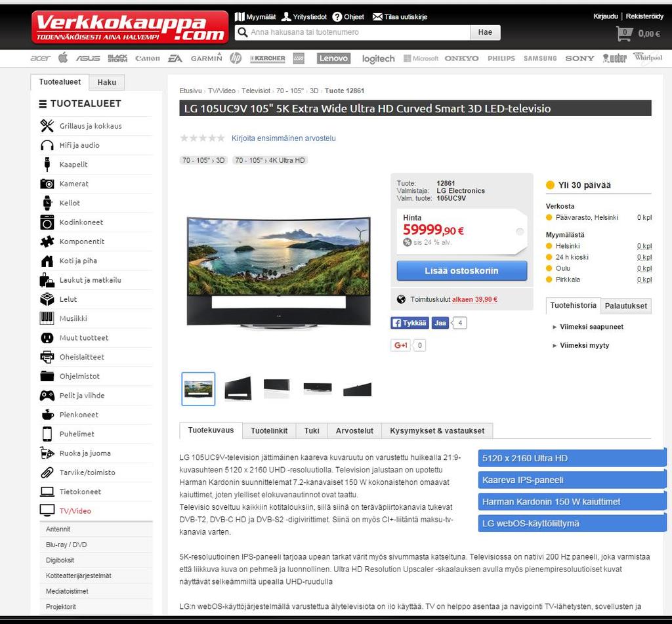This screenshot has width=672, height=624.
Task: Click the Ruoka ja juoma food icon
Action: (47, 453)
